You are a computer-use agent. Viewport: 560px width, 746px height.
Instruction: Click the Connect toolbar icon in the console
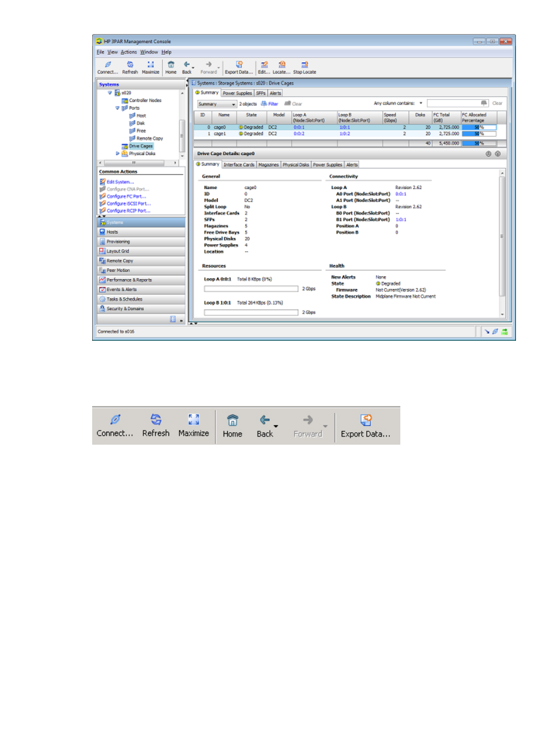coord(108,65)
